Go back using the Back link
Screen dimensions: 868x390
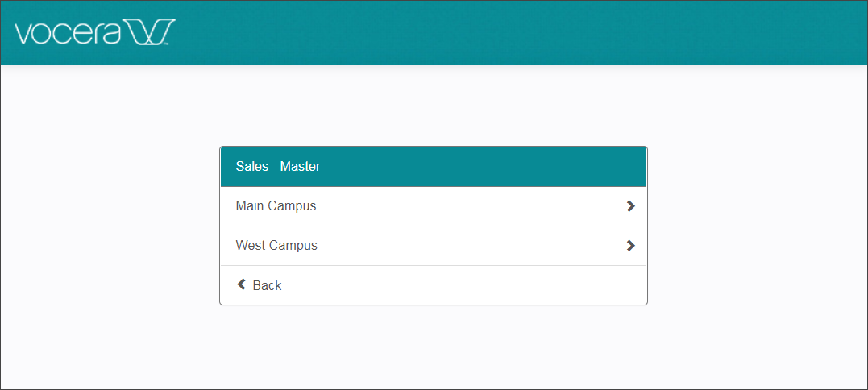(266, 285)
